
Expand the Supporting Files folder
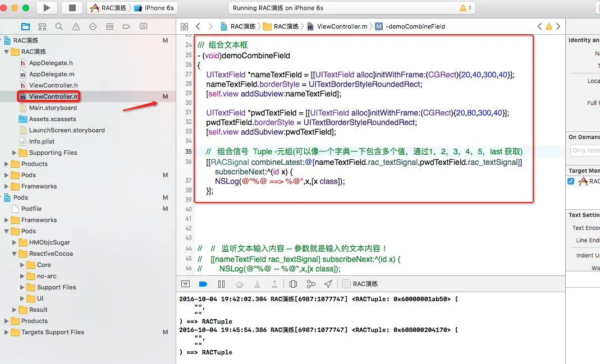pos(14,153)
